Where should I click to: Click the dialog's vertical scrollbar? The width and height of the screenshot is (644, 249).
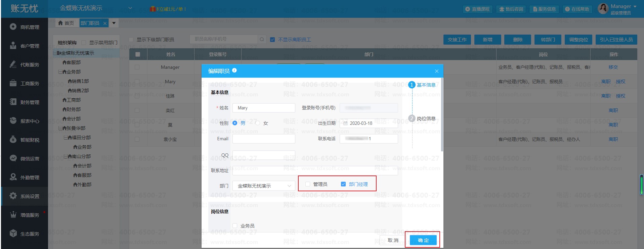442,114
